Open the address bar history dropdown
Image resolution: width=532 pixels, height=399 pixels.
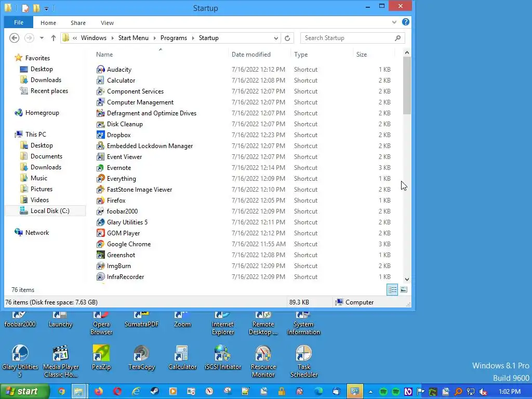point(276,38)
